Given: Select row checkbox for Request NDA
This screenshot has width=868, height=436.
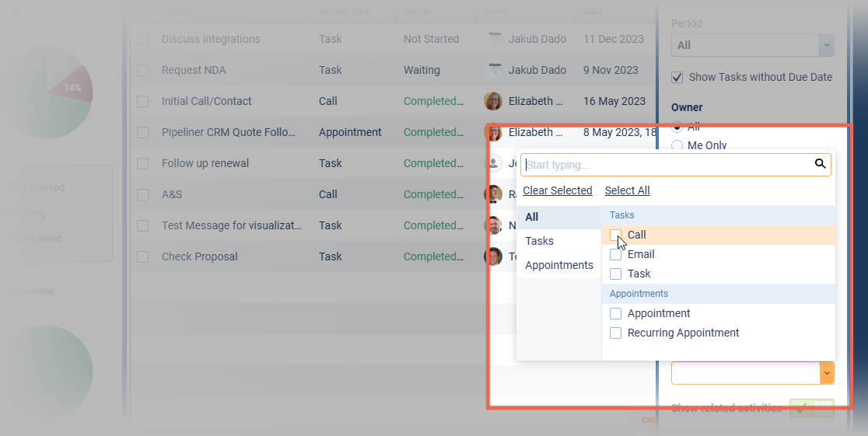Looking at the screenshot, I should 143,70.
